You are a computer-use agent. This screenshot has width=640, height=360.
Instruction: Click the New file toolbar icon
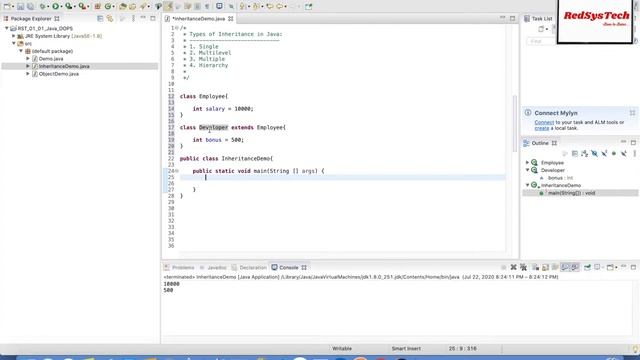tap(7, 7)
